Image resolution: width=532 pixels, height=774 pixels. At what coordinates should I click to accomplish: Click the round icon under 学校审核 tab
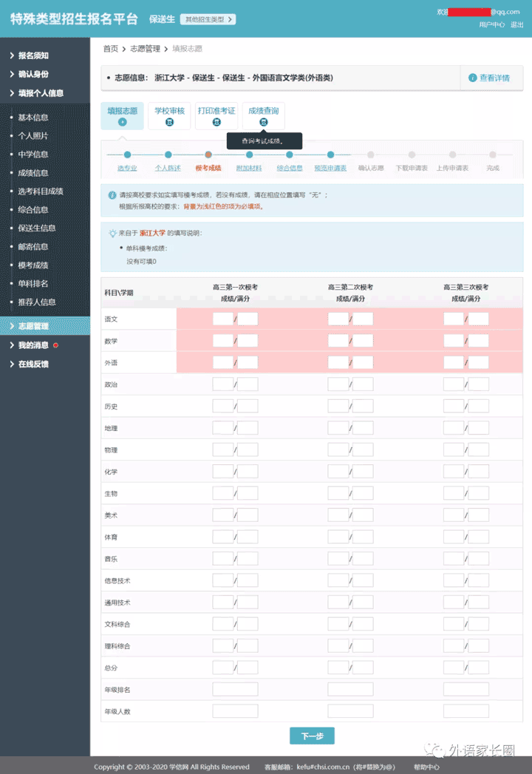click(x=169, y=122)
